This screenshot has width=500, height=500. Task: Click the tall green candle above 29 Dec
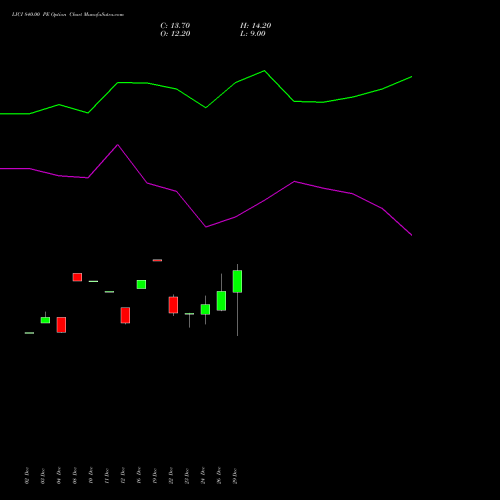pos(237,281)
